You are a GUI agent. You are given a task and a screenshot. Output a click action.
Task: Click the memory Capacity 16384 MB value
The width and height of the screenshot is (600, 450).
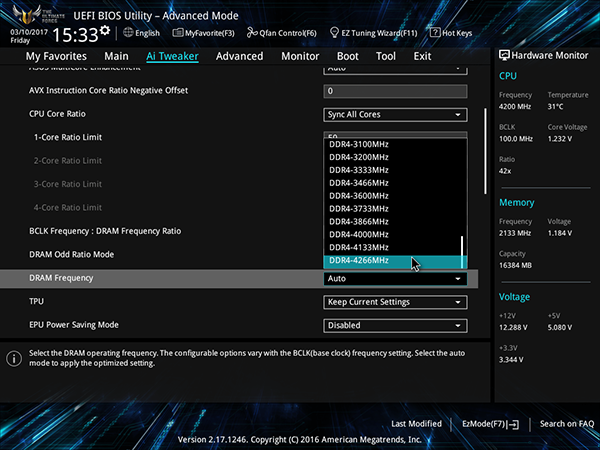(515, 265)
